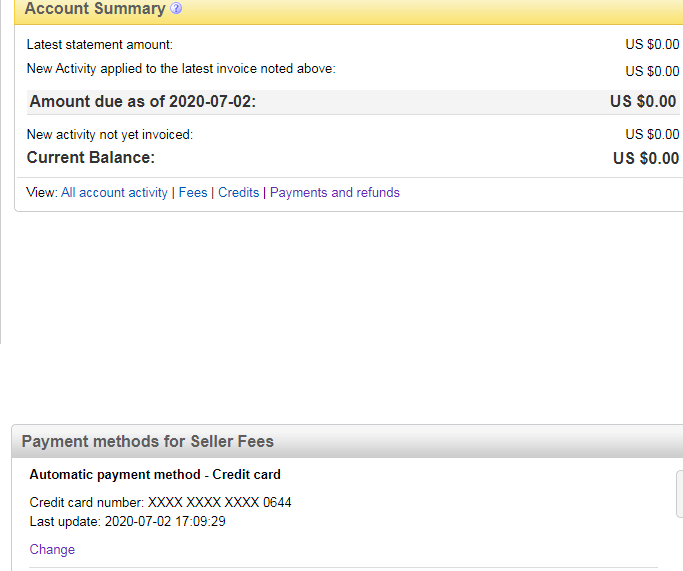Screen dimensions: 683x571
Task: Go to Payments and refunds
Action: click(334, 193)
